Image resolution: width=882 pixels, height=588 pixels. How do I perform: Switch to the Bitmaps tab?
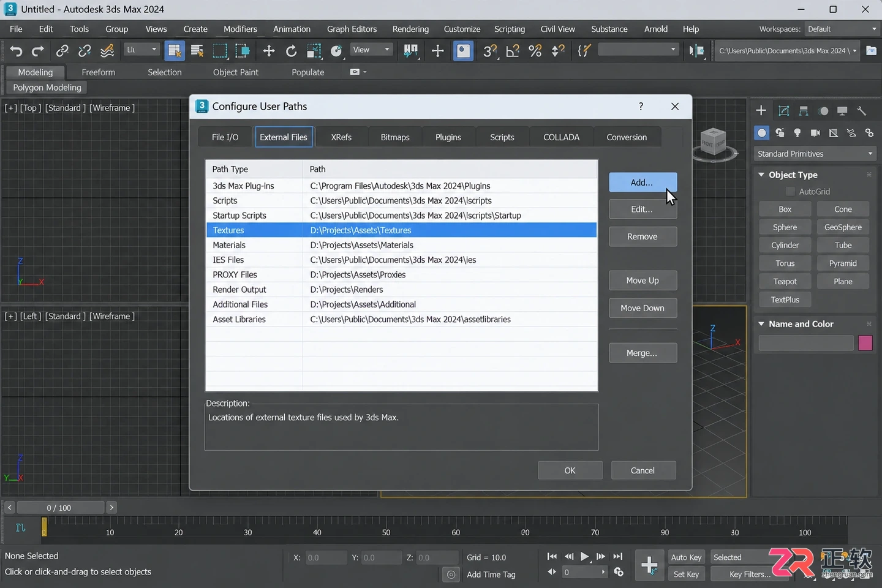point(395,137)
